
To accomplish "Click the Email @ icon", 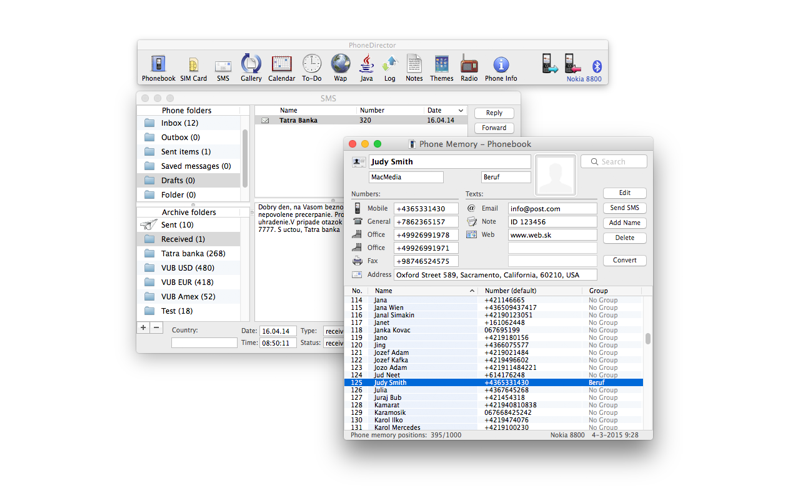I will pyautogui.click(x=471, y=208).
